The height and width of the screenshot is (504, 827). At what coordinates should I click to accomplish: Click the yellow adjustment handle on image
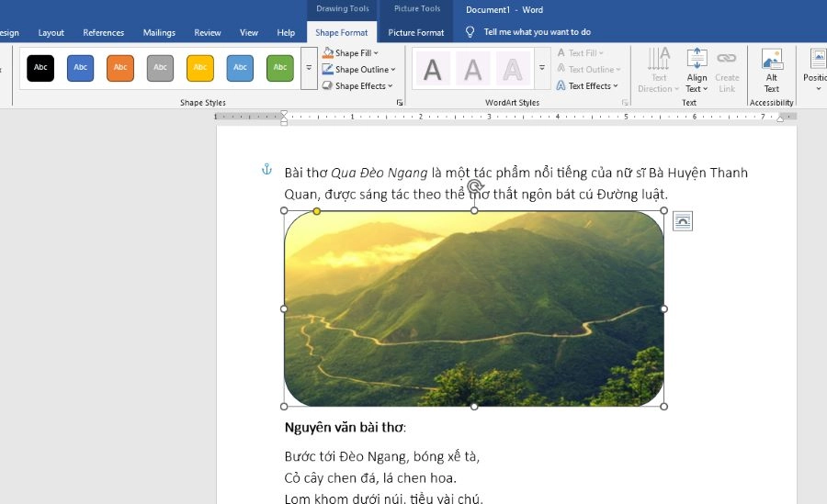(317, 211)
